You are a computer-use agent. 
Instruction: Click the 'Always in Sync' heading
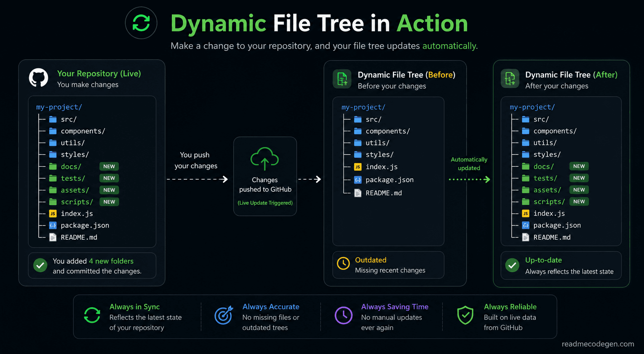134,307
